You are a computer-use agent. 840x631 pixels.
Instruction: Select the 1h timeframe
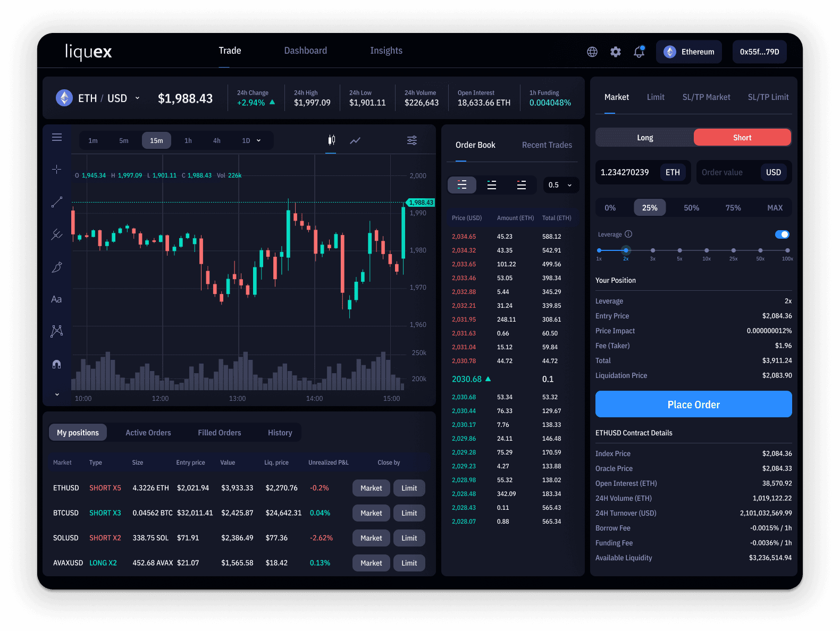188,140
